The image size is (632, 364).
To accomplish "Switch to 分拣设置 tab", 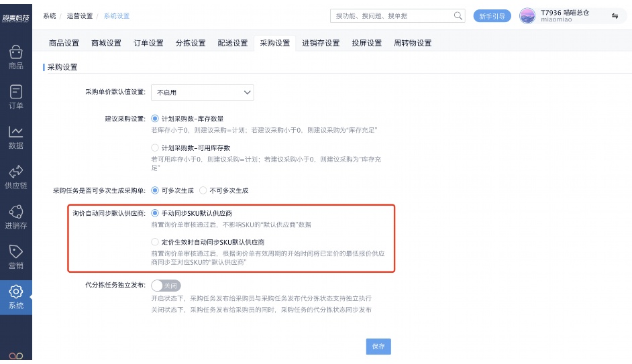I will coord(191,43).
